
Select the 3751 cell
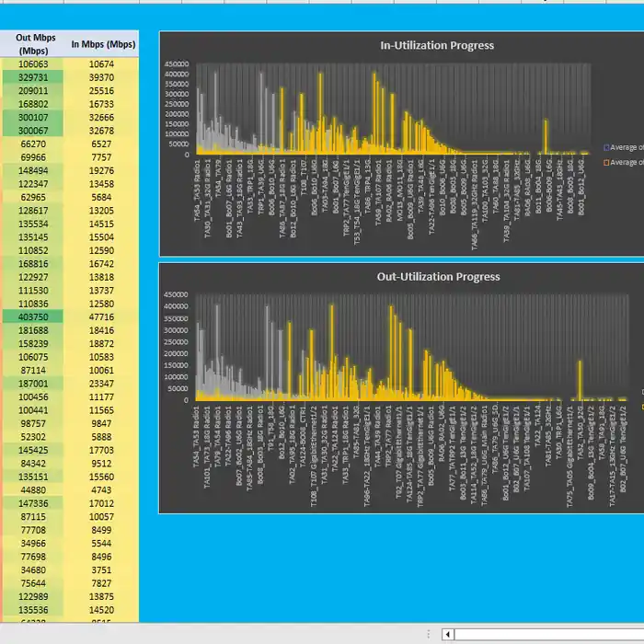pyautogui.click(x=101, y=570)
